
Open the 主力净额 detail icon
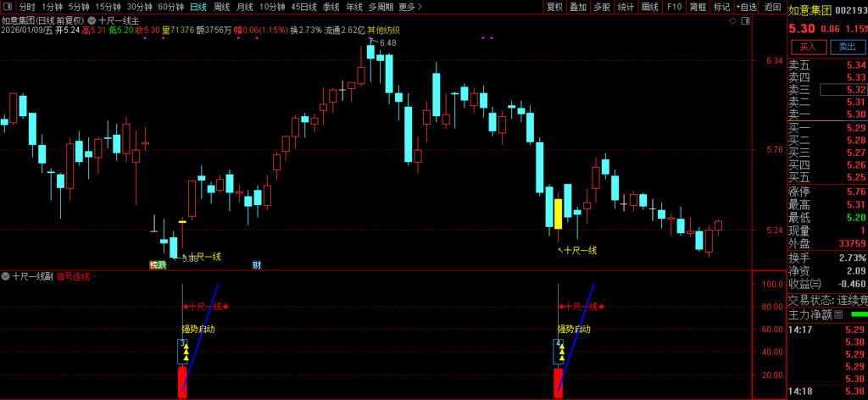pyautogui.click(x=839, y=314)
